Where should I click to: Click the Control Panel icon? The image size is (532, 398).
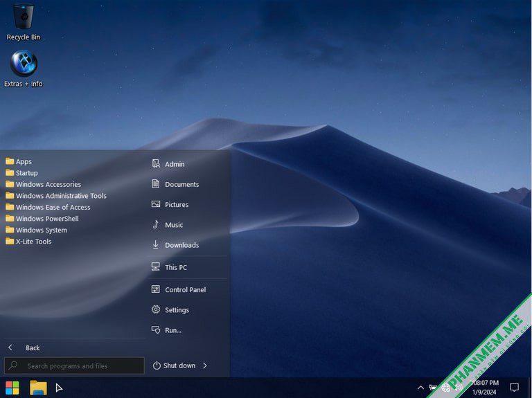[x=156, y=289]
